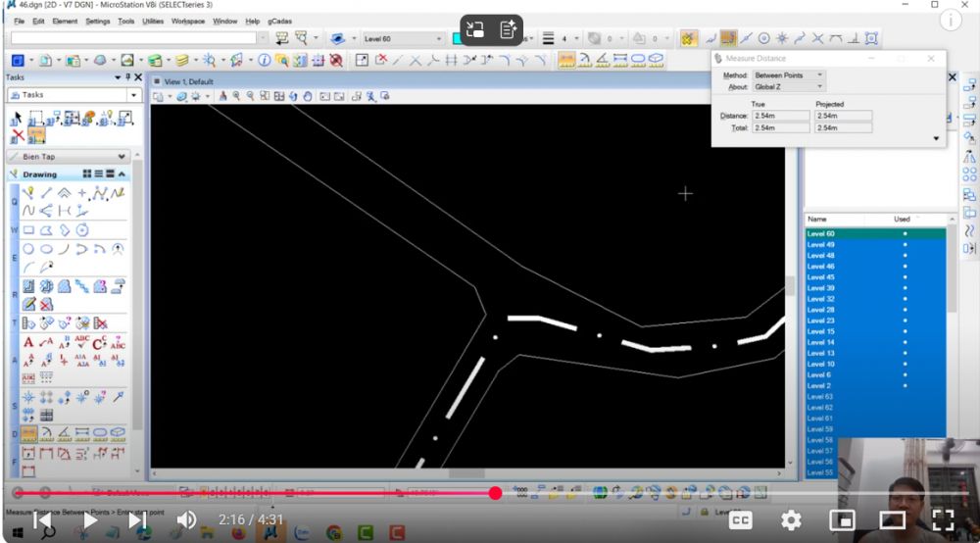Screen dimensions: 980x543
Task: Click the Name column header
Action: coord(817,220)
